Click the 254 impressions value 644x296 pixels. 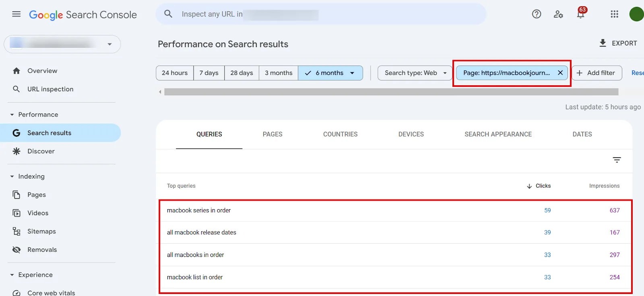tap(615, 277)
